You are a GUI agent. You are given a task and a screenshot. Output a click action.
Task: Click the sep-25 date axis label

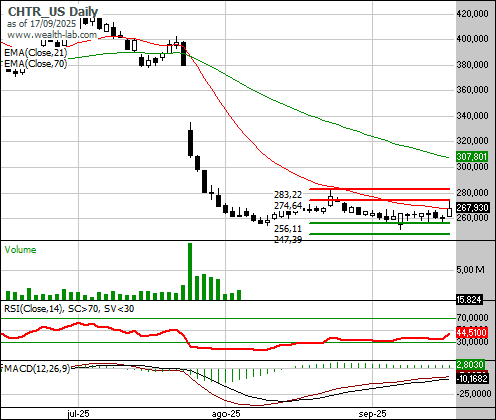click(x=372, y=414)
